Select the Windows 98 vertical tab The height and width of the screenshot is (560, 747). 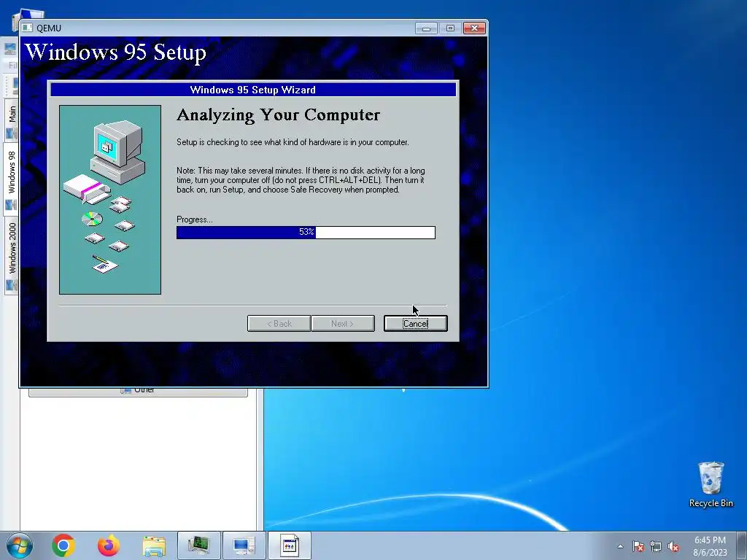12,179
